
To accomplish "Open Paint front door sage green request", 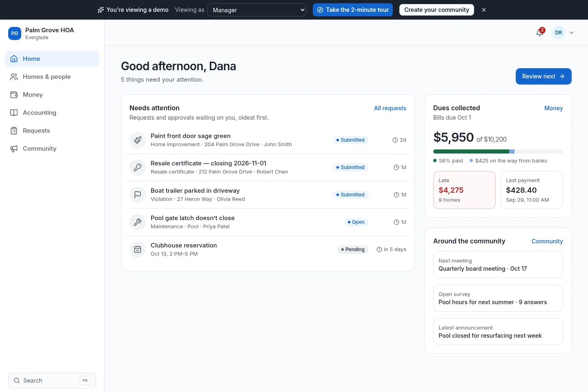I will point(268,140).
